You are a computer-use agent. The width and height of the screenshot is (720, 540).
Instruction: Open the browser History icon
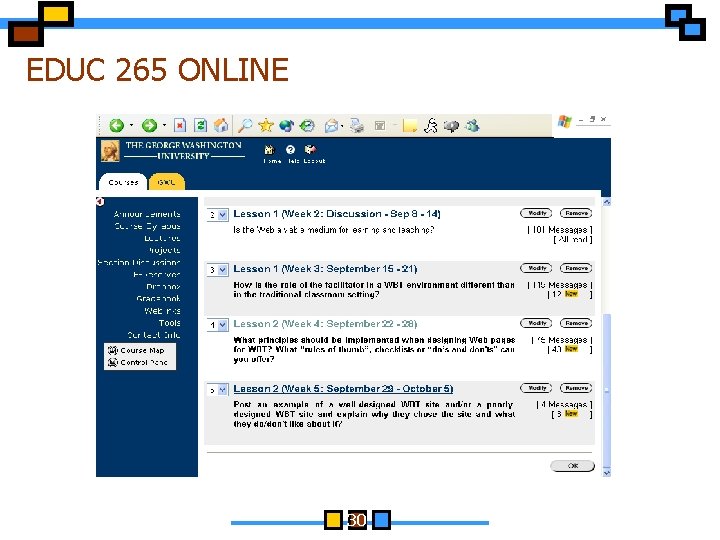tap(307, 125)
